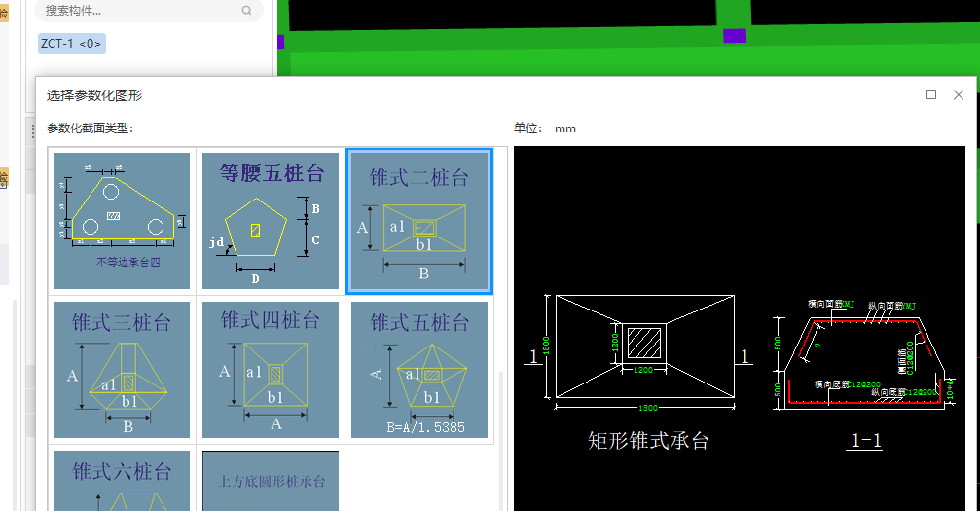The height and width of the screenshot is (511, 980).
Task: Click the search magnifier icon
Action: [247, 10]
